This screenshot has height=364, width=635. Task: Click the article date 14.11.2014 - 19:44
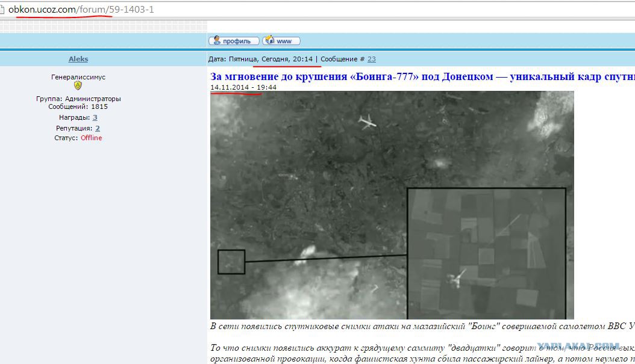[243, 87]
